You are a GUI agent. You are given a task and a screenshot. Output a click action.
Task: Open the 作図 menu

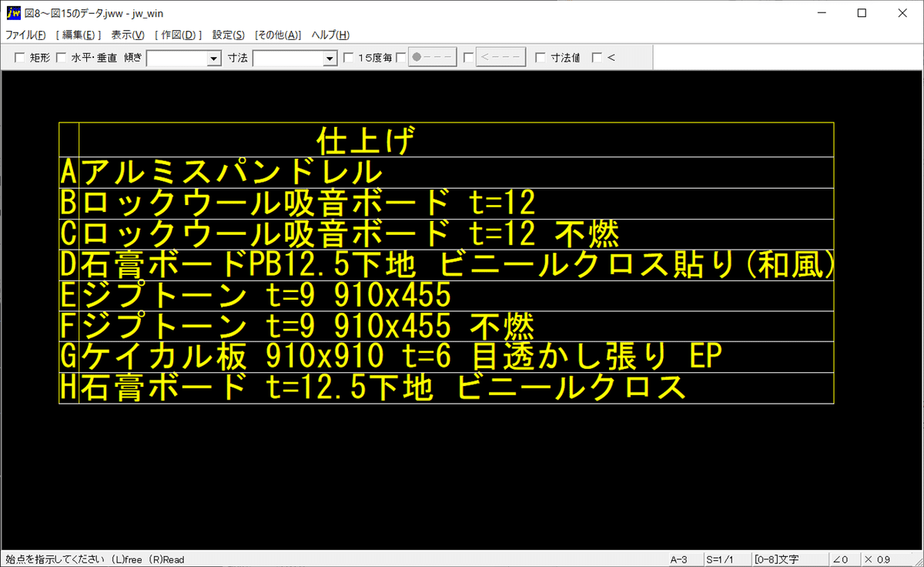pyautogui.click(x=179, y=35)
